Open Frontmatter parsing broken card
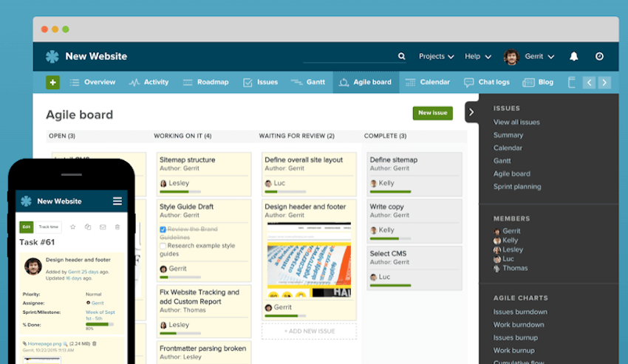The image size is (628, 364). pos(204,352)
